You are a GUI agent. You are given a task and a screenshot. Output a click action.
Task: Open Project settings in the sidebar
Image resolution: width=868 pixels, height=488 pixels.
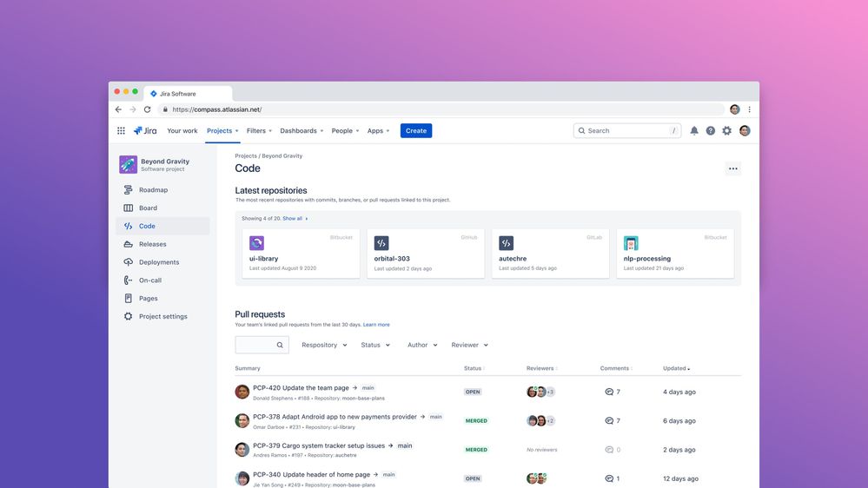tap(162, 316)
